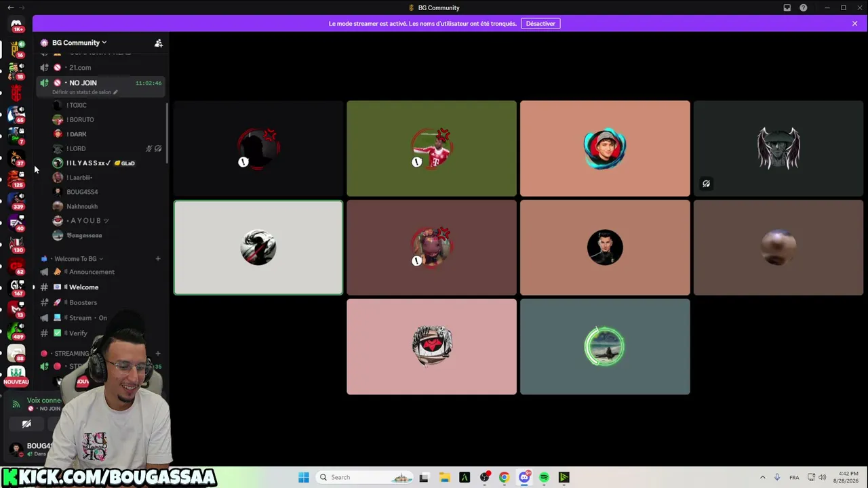Dismiss the streamer mode banner

coord(854,24)
